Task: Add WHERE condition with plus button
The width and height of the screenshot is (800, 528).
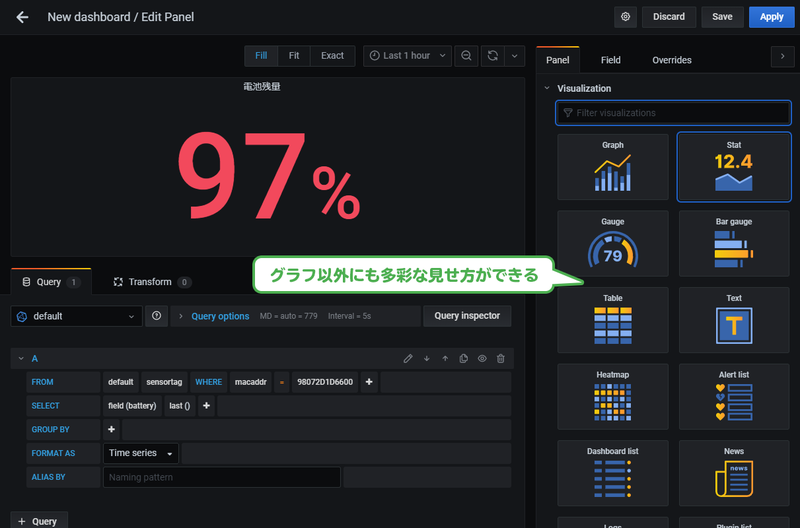Action: click(x=369, y=382)
